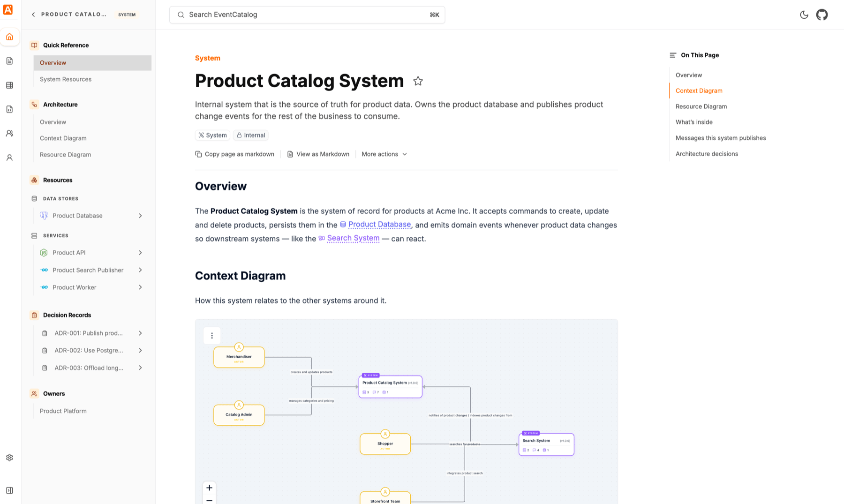Image resolution: width=844 pixels, height=504 pixels.
Task: Open the GitHub icon link
Action: tap(822, 15)
